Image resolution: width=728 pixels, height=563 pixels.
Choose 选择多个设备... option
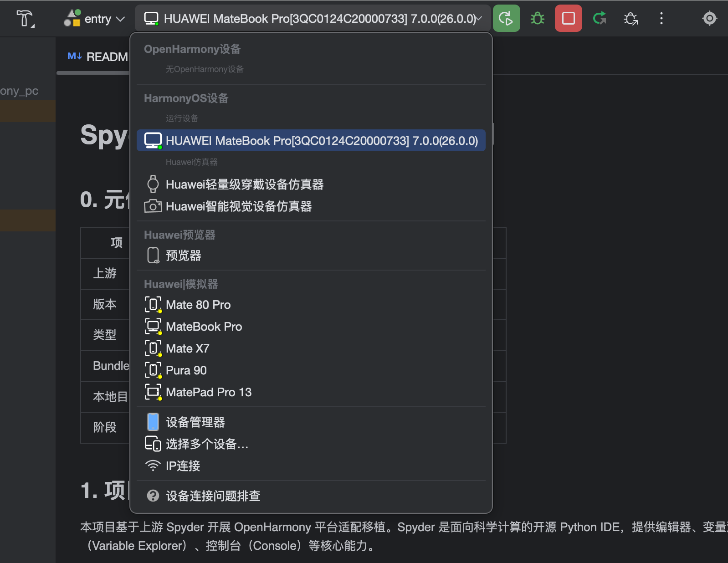(311, 444)
